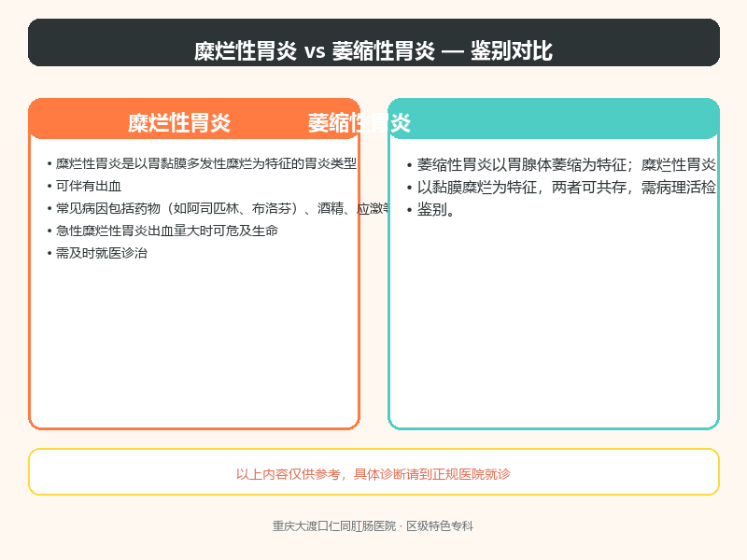The width and height of the screenshot is (747, 560).
Task: Click the footer '重庆大渡口仁同肛肠医院 · 区级特色专科'
Action: (373, 526)
